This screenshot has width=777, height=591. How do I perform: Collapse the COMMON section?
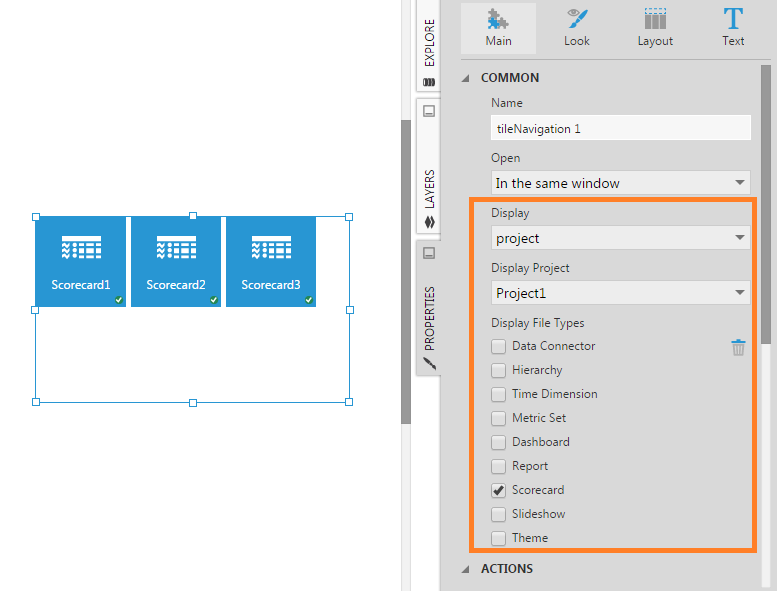[x=466, y=78]
